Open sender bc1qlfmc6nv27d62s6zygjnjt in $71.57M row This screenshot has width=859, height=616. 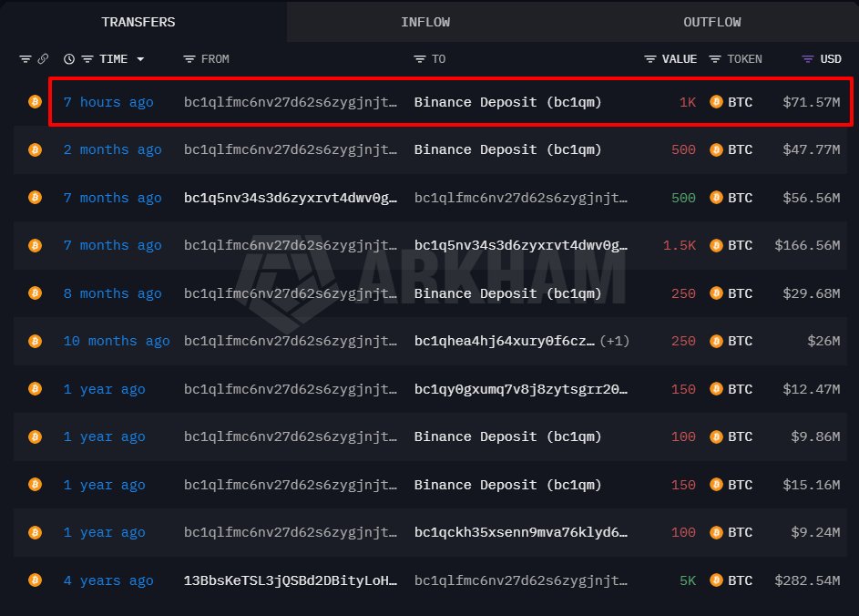pyautogui.click(x=291, y=102)
